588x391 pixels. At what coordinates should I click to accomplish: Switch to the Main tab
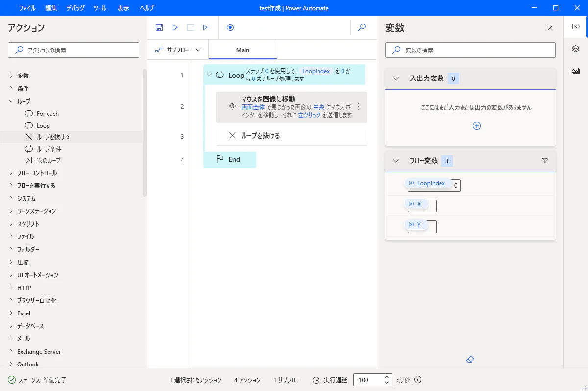pyautogui.click(x=243, y=50)
